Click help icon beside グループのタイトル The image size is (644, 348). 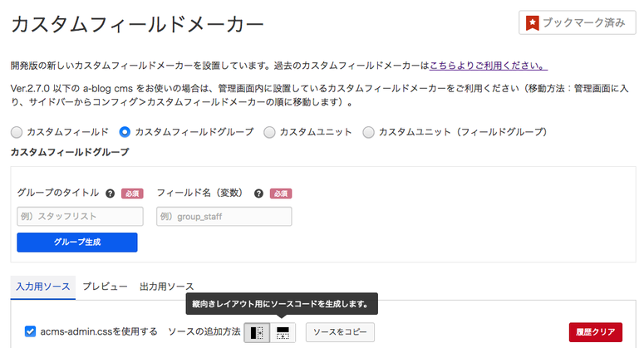pos(110,194)
